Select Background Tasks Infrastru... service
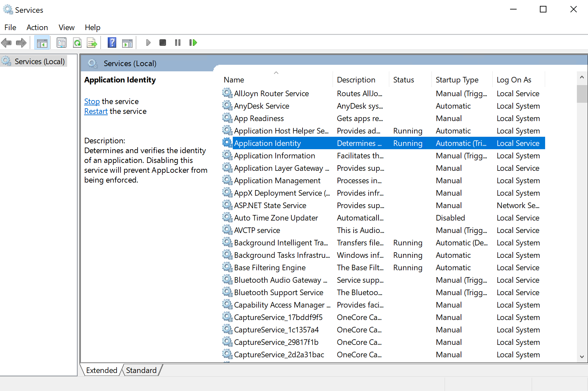The image size is (588, 391). coord(383,255)
